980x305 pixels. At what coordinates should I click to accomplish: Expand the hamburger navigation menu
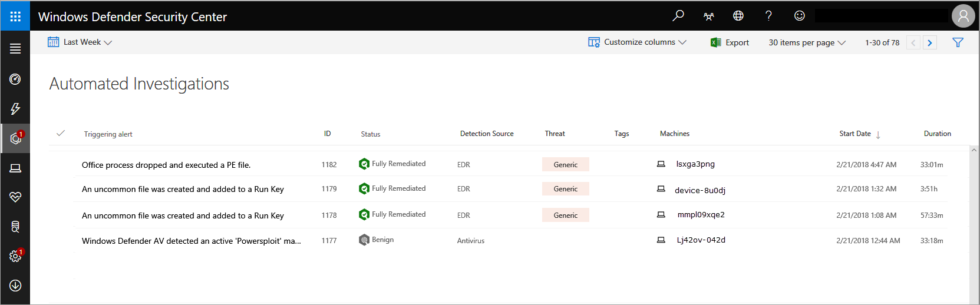coord(15,49)
